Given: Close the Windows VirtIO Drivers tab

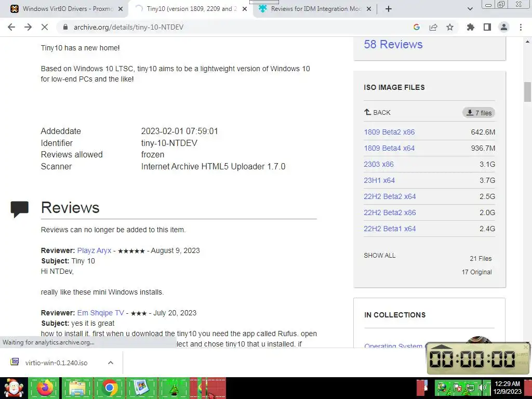Looking at the screenshot, I should click(x=120, y=9).
